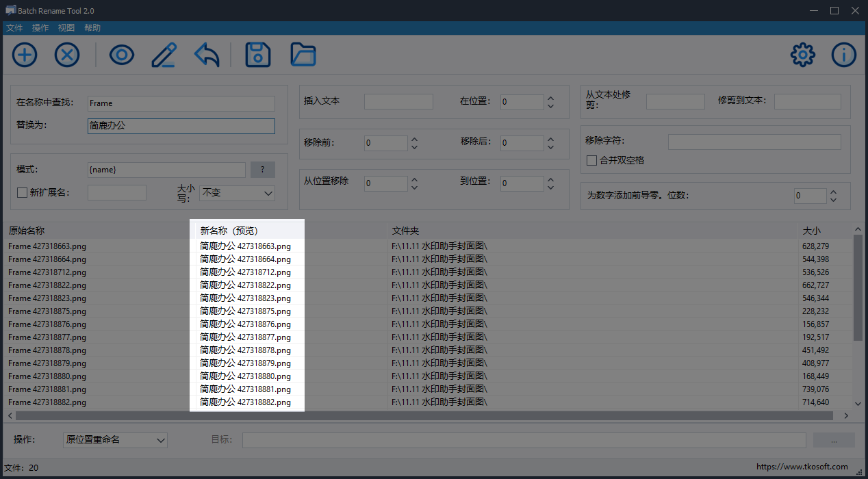Click the 移除字符 input field
This screenshot has width=868, height=479.
click(x=754, y=142)
